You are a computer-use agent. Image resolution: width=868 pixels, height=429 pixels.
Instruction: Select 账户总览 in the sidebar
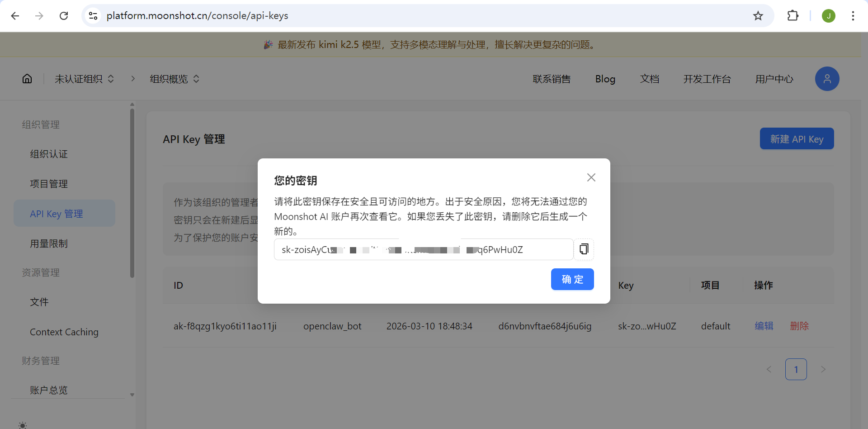pos(64,390)
